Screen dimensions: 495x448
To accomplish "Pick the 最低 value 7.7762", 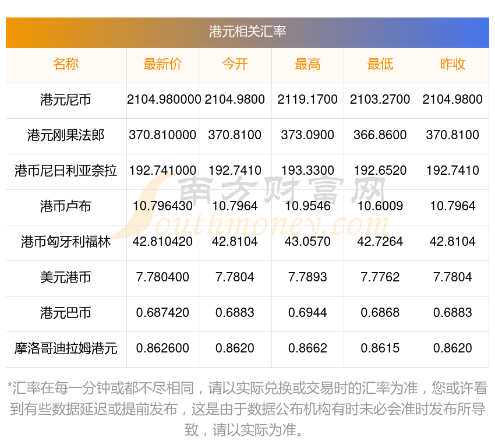I will click(x=380, y=277).
